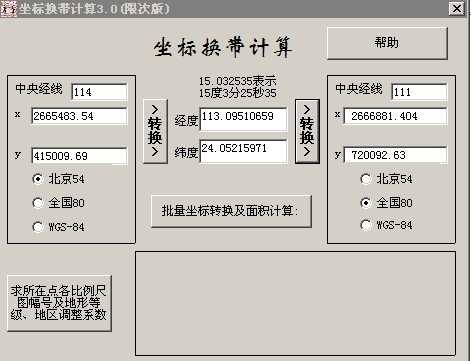
Task: Click 求所在点各比例尺图幅号 button
Action: click(x=59, y=303)
